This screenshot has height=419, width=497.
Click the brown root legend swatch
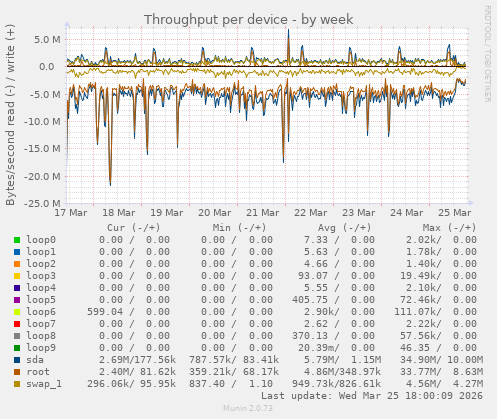click(17, 372)
